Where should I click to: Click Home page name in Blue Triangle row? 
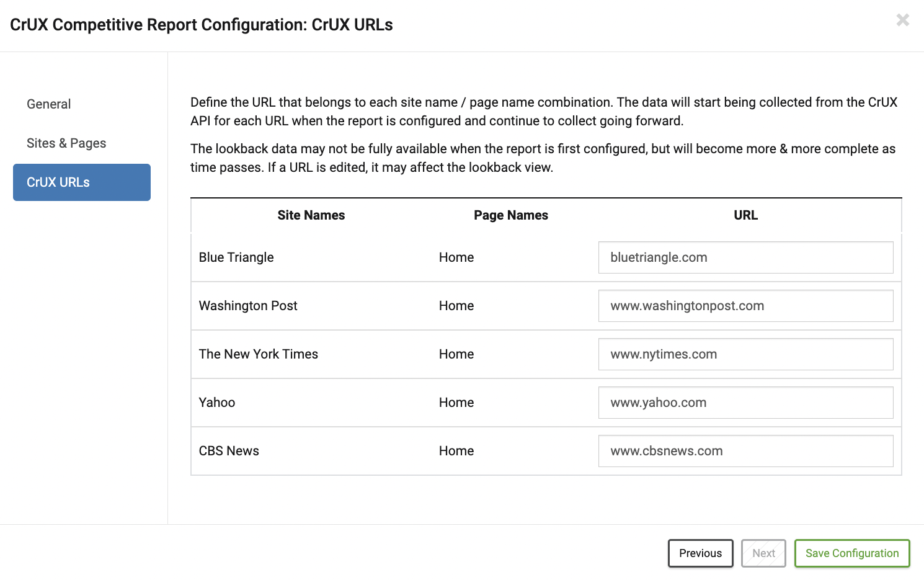[x=456, y=257]
